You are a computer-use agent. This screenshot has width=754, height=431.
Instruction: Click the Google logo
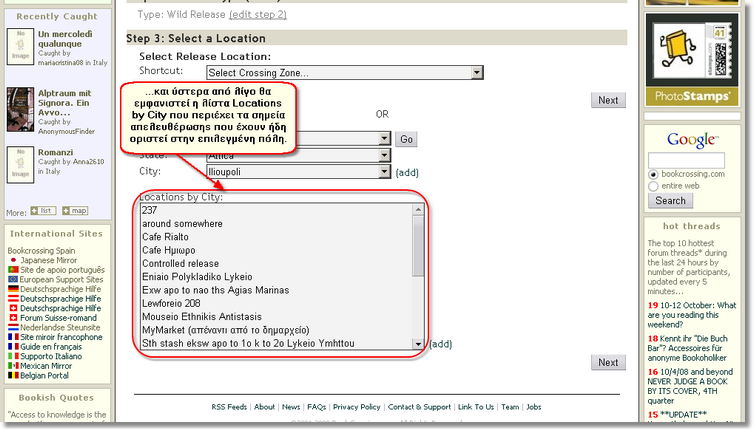tap(687, 139)
